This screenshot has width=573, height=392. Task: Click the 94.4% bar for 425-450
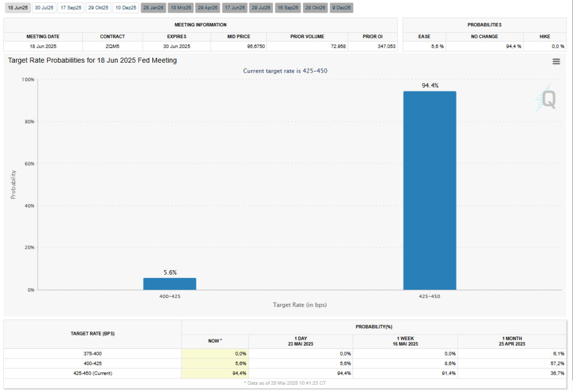[430, 190]
